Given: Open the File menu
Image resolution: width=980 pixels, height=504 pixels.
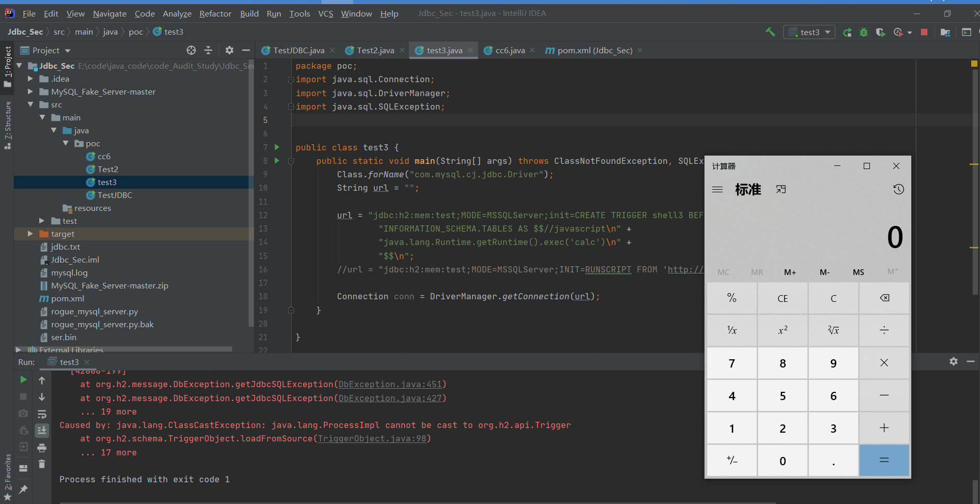Looking at the screenshot, I should click(x=29, y=13).
